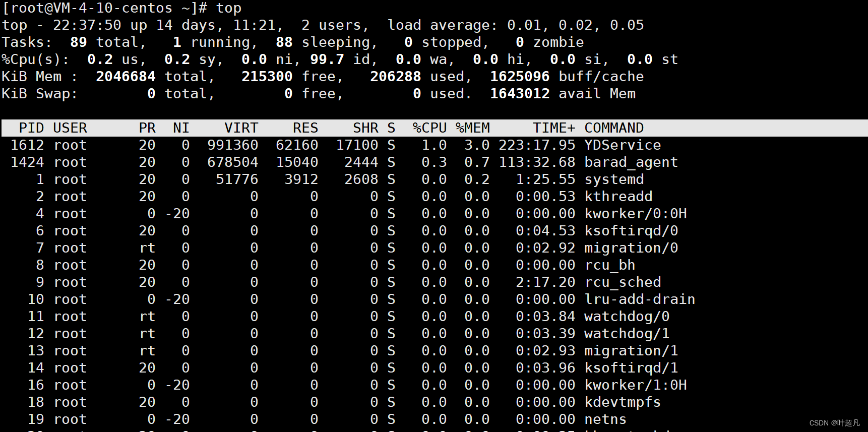Select the ksoftirqd/1 process name
The width and height of the screenshot is (868, 432).
(631, 368)
